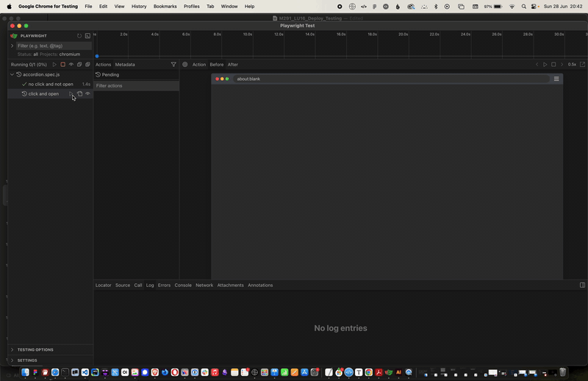Open the Bookmarks menu in the menu bar
Viewport: 588px width, 381px height.
(x=165, y=7)
